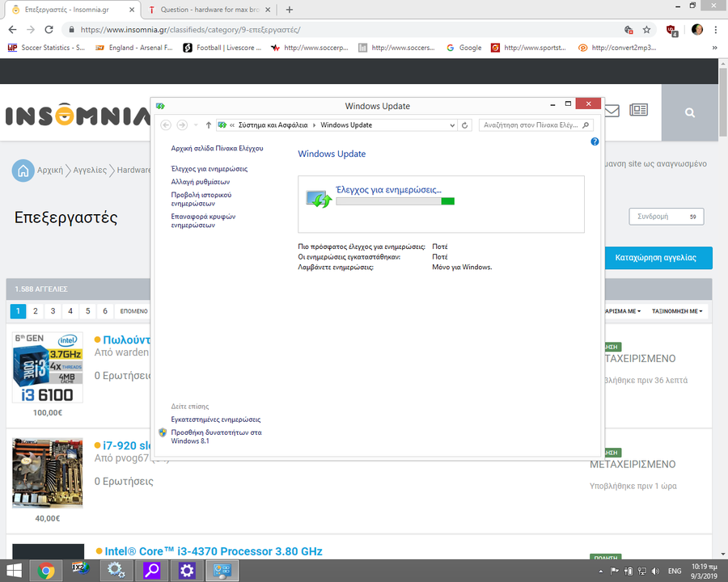Viewport: 728px width, 582px height.
Task: Click the Συνδρομή subscribe button
Action: (x=667, y=217)
